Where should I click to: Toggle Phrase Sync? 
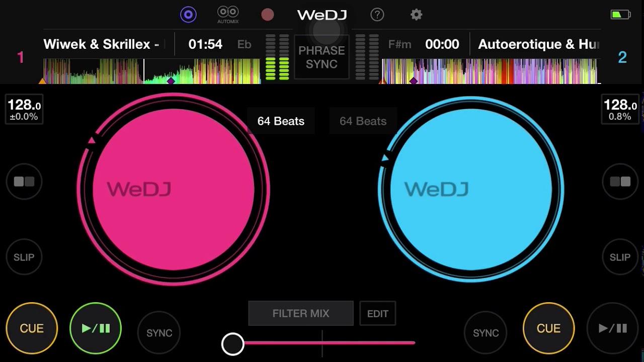pyautogui.click(x=321, y=57)
